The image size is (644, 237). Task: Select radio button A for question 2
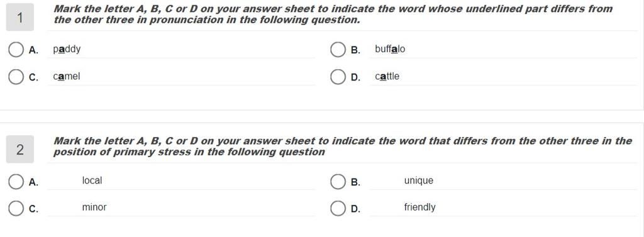(16, 182)
